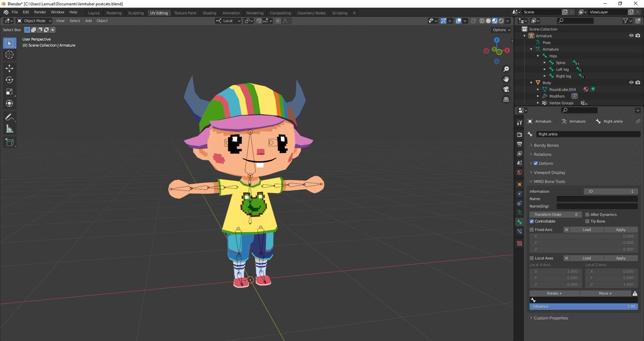Check the Local Axes checkbox
This screenshot has height=341, width=644.
tap(532, 258)
